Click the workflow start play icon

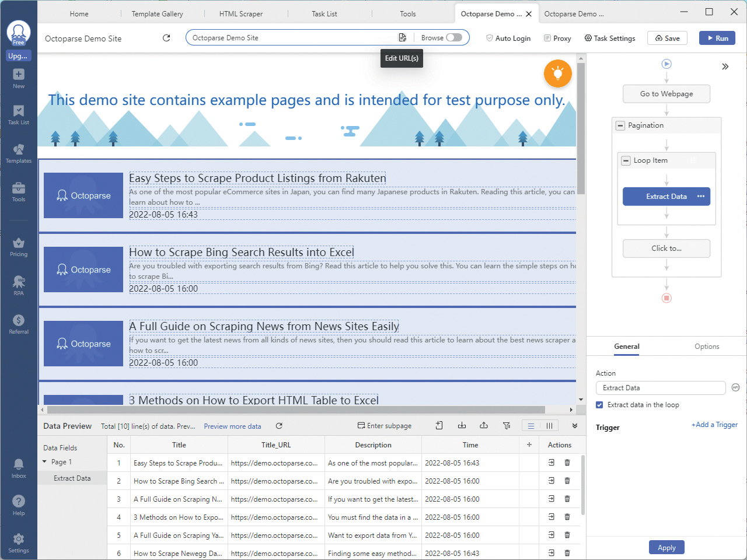(x=666, y=64)
